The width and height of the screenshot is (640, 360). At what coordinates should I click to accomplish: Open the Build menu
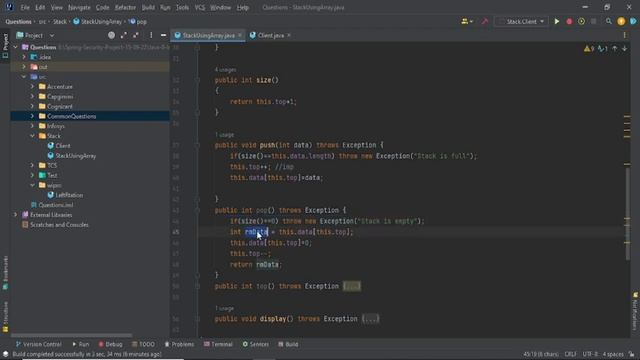148,7
